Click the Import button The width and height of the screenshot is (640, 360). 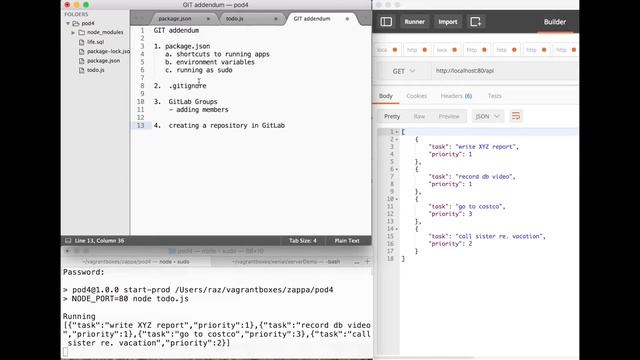448,22
